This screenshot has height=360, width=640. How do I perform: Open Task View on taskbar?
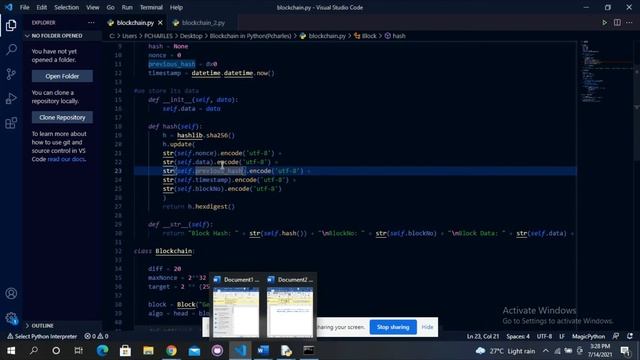tap(78, 351)
